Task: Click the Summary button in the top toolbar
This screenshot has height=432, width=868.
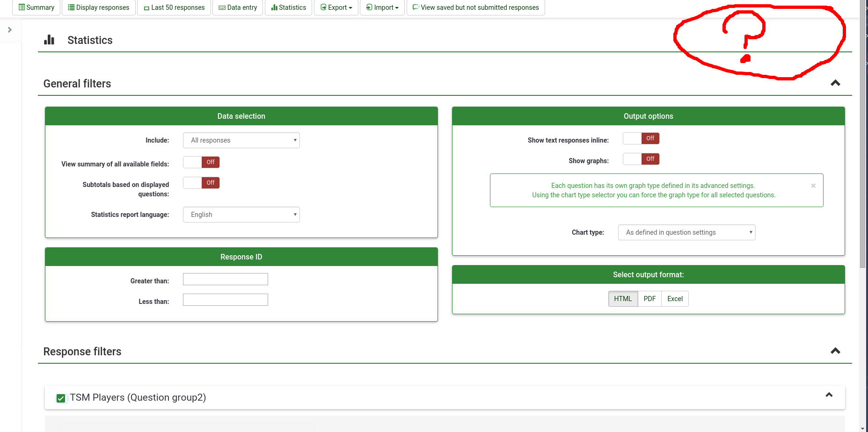Action: (36, 7)
